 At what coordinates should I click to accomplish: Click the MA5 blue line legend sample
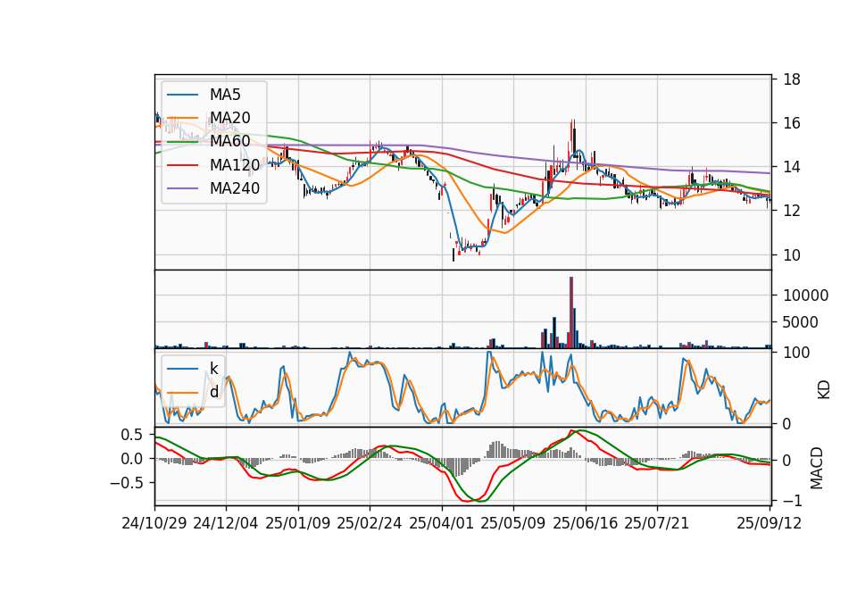[182, 95]
